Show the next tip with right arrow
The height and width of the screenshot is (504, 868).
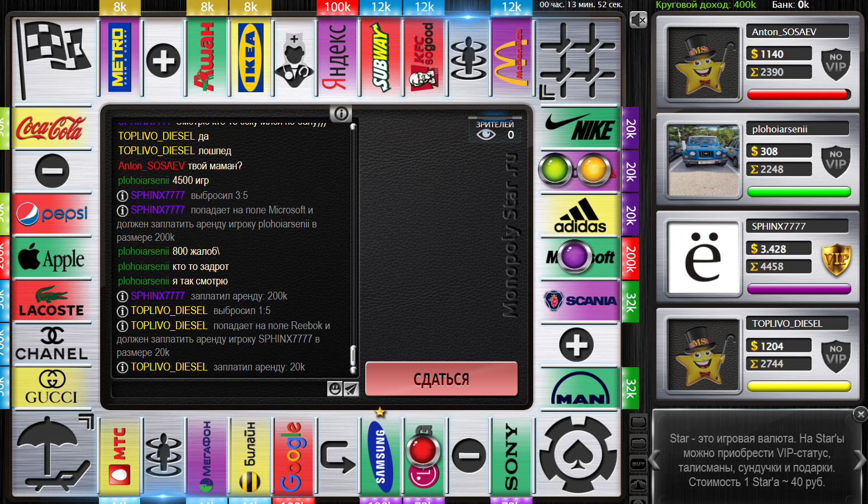tap(860, 461)
